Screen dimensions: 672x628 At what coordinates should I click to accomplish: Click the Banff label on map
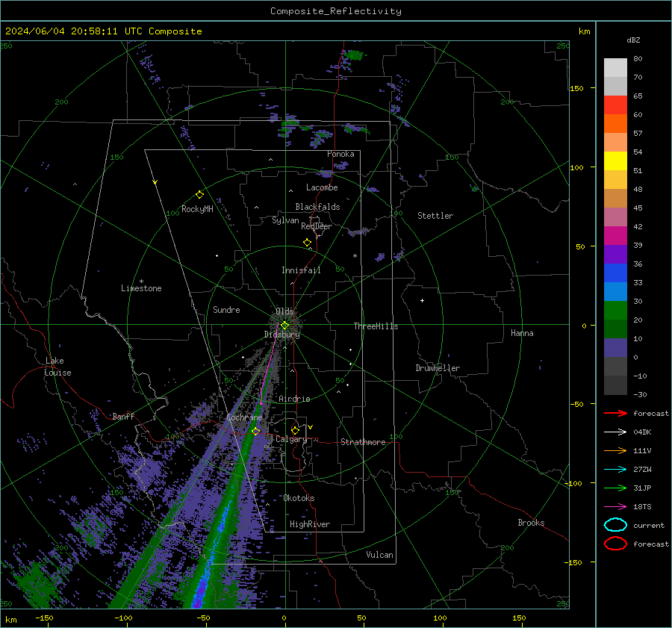123,416
